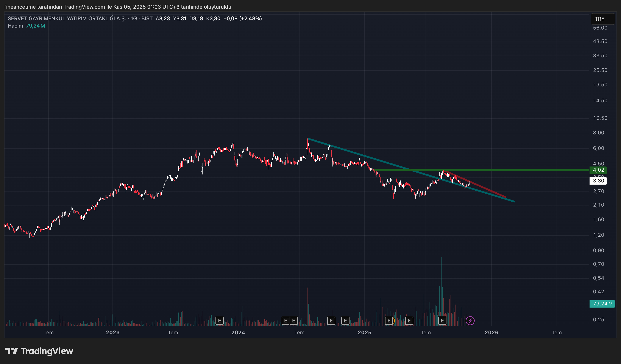Click the E marker with orange edge
This screenshot has height=364, width=621.
click(389, 321)
